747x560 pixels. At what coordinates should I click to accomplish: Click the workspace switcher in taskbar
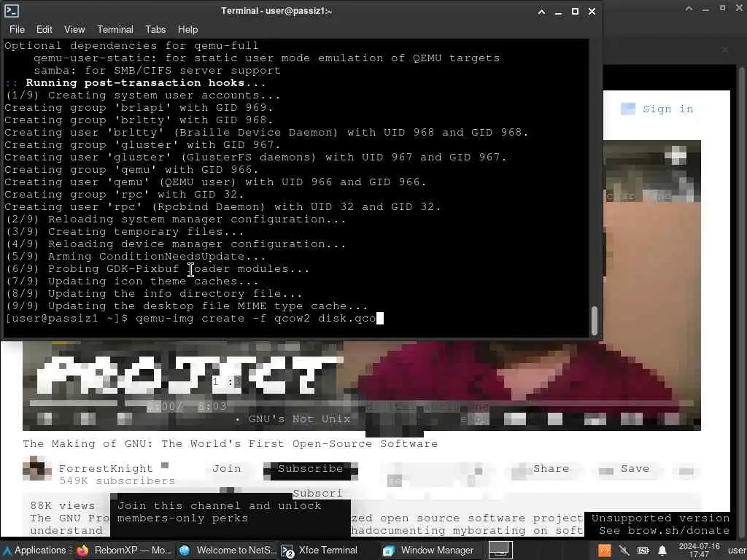pos(500,550)
